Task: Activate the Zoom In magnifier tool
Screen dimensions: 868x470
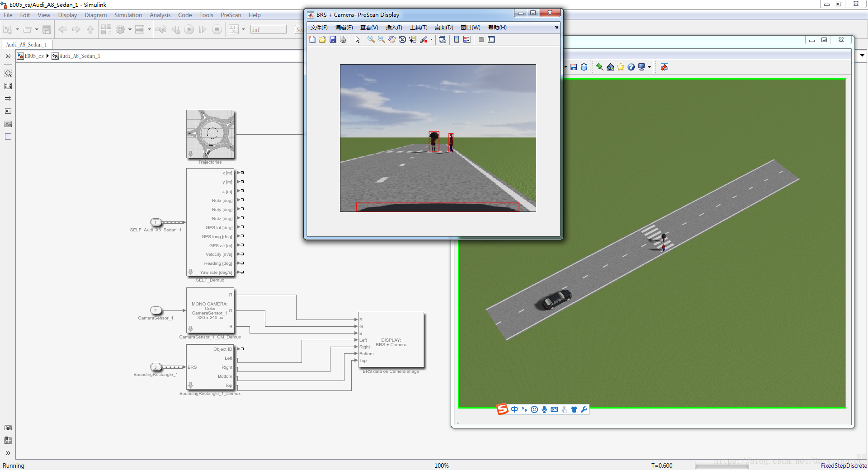Action: pyautogui.click(x=371, y=40)
